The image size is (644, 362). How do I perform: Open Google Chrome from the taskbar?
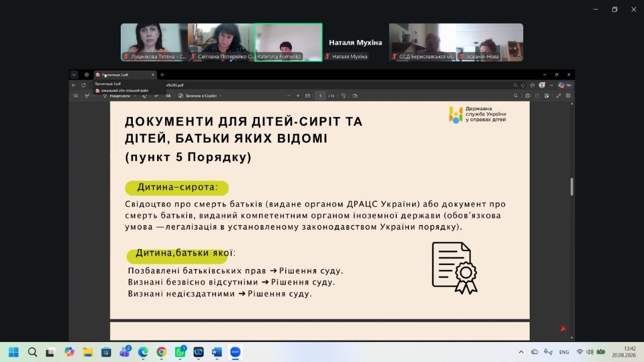pos(162,352)
